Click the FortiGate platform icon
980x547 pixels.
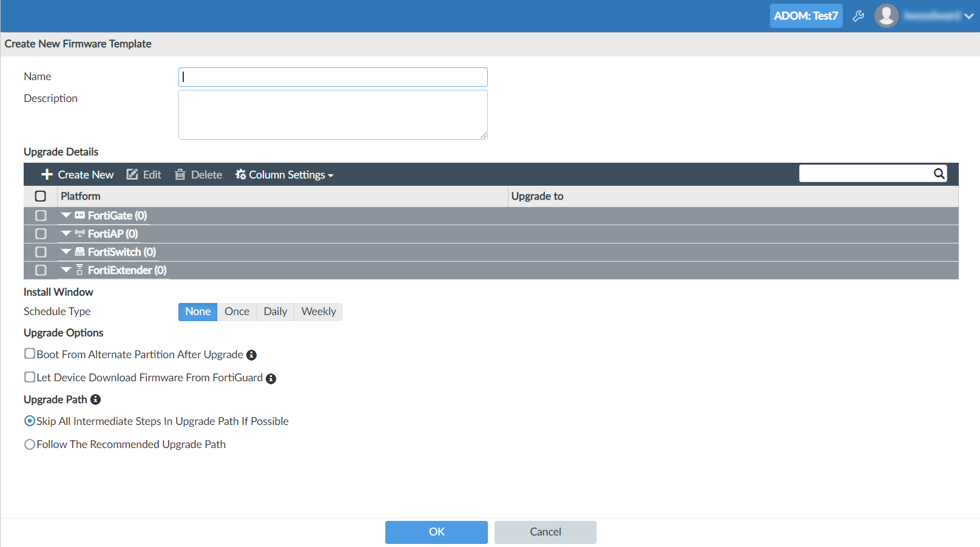(x=80, y=216)
